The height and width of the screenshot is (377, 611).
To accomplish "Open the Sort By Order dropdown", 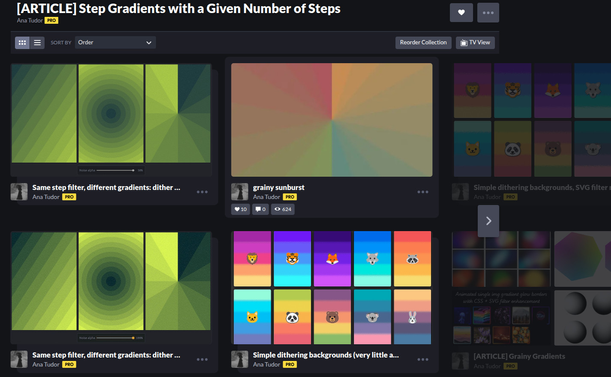I will pyautogui.click(x=115, y=42).
